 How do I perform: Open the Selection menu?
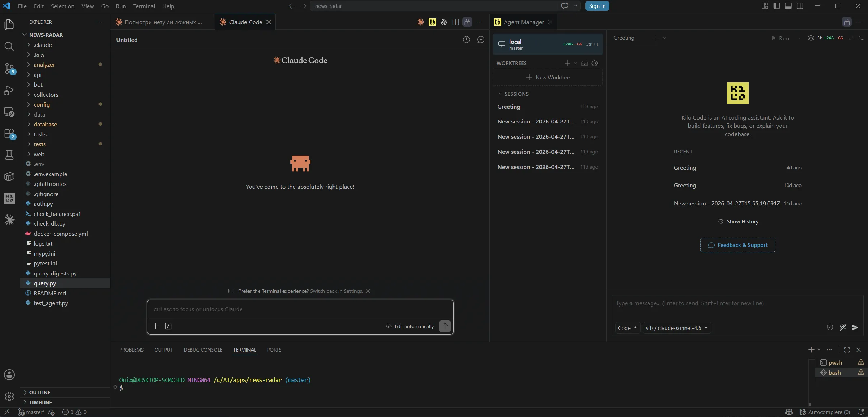(x=62, y=6)
